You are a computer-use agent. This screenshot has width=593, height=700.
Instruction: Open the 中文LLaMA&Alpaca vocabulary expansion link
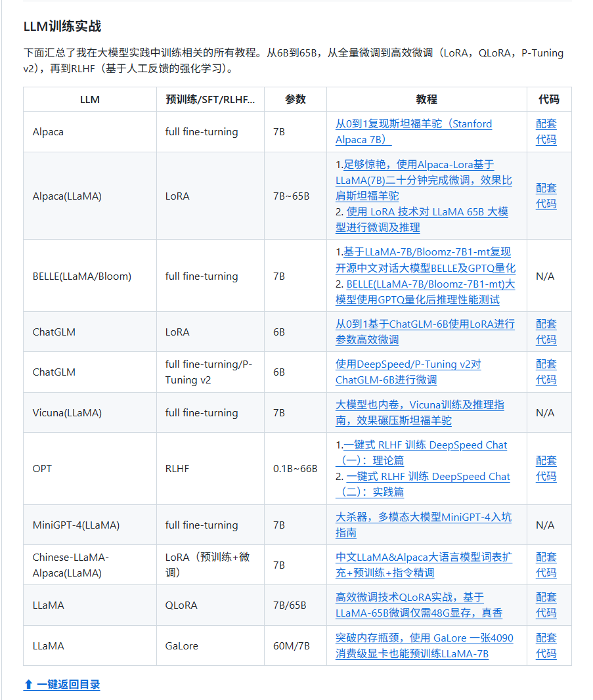[424, 565]
